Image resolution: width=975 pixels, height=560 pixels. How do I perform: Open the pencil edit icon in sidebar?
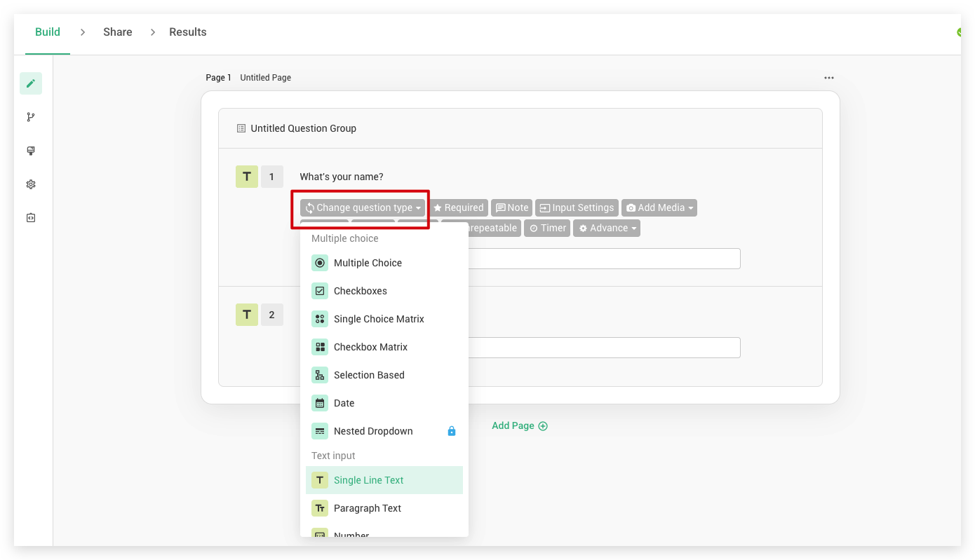(31, 83)
